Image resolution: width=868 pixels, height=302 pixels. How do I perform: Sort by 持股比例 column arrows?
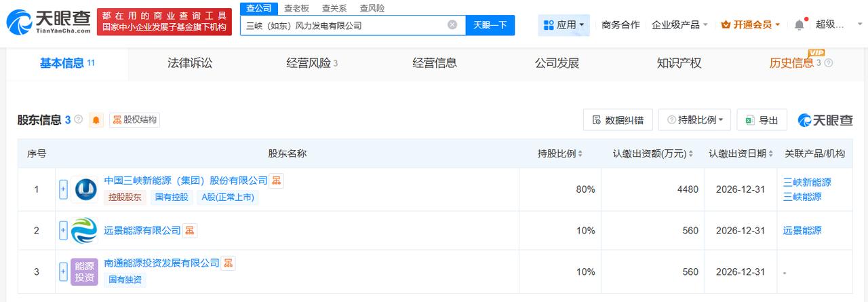coord(580,154)
